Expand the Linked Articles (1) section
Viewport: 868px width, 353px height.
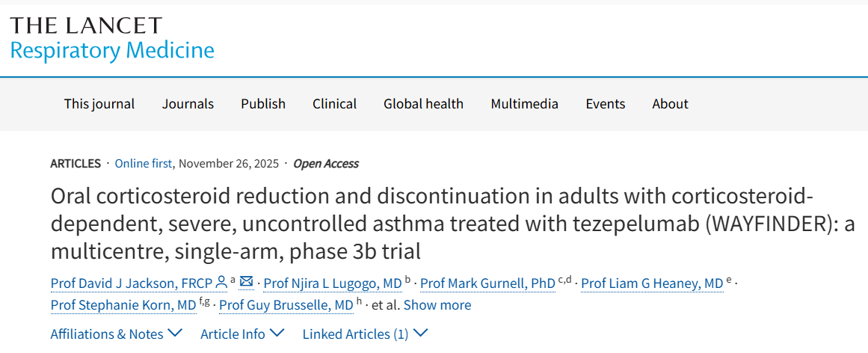click(365, 334)
